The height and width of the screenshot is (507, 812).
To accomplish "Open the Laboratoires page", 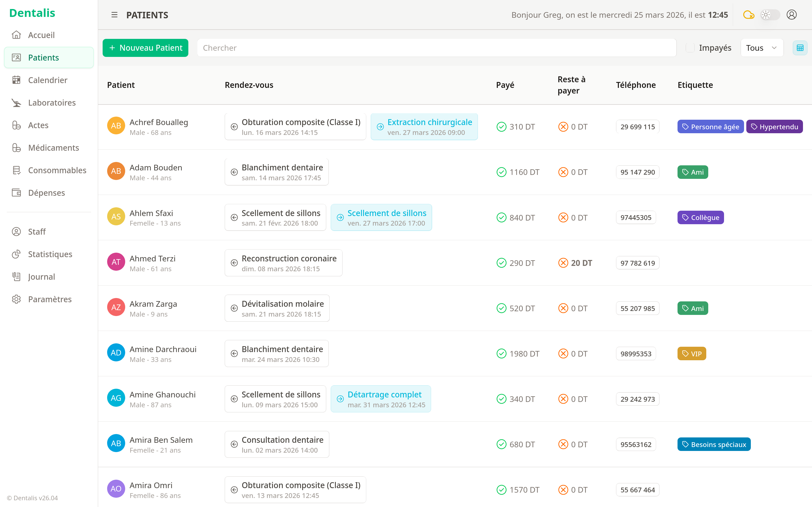I will click(x=52, y=103).
